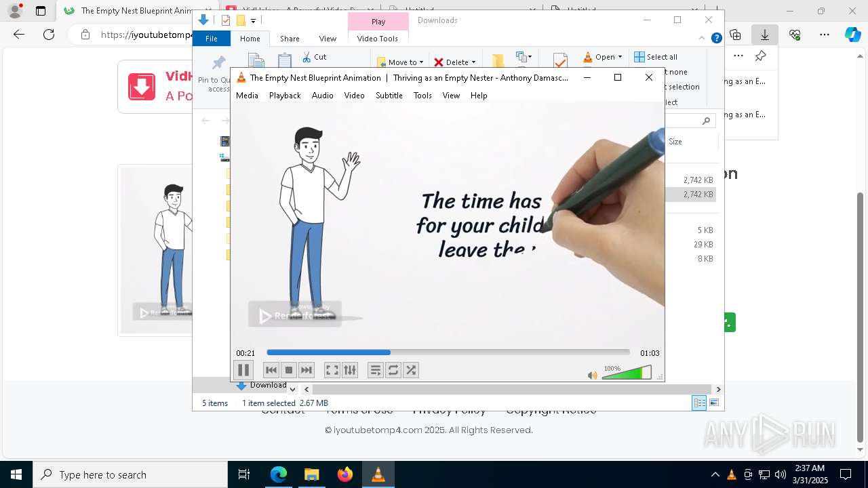The image size is (868, 488).
Task: Adjust the VLC volume slider
Action: pyautogui.click(x=627, y=372)
